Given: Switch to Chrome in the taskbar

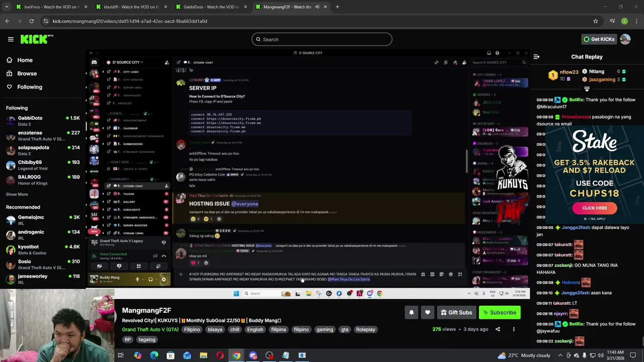Looking at the screenshot, I should [x=236, y=355].
